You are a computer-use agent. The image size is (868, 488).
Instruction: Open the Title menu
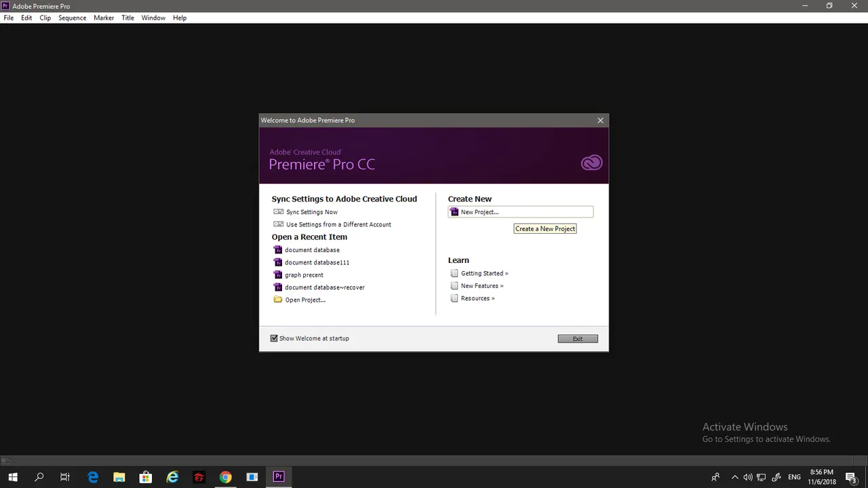point(127,18)
